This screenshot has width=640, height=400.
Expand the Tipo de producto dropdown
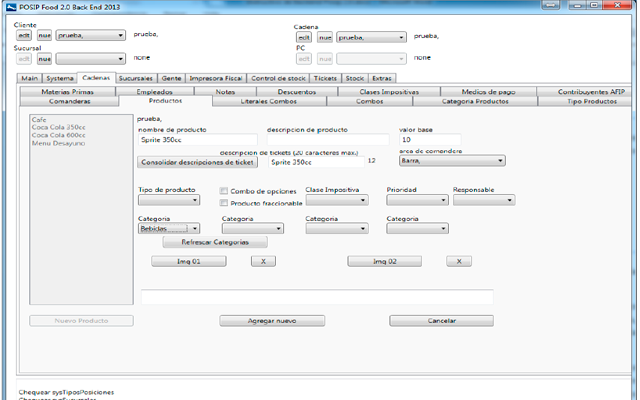click(173, 200)
